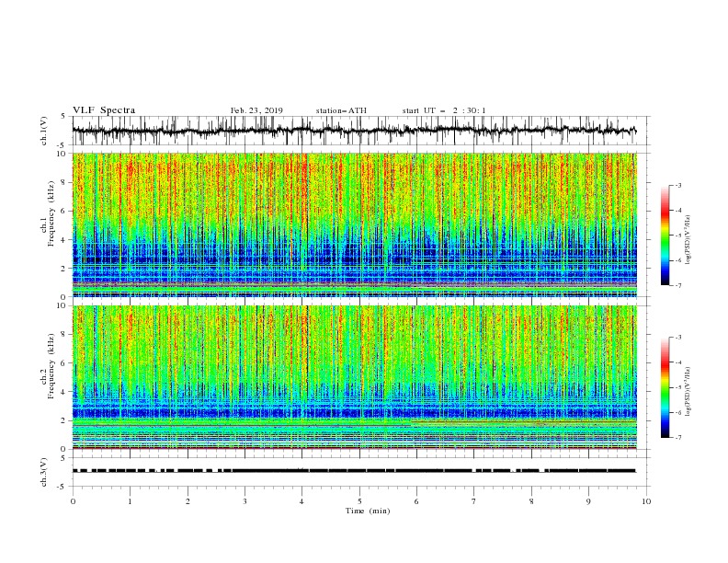Click the "-3" value on the upper colorbar
Screen dimensions: 728x563
[x=677, y=185]
